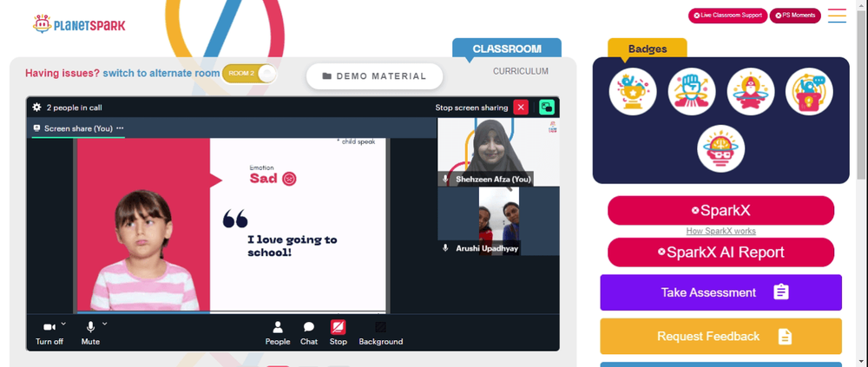Screen dimensions: 868x367
Task: Click the '* child speak' note
Action: (356, 141)
